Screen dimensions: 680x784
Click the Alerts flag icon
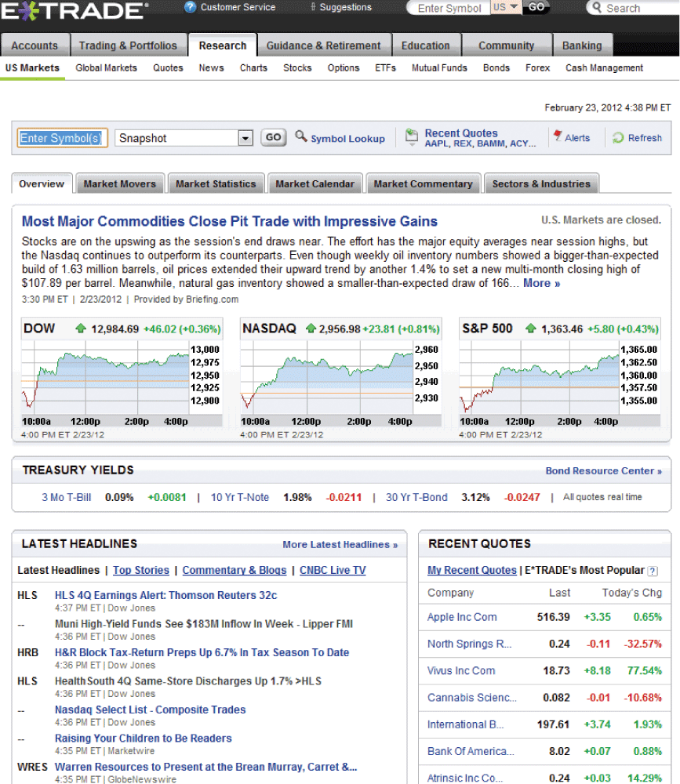click(x=558, y=135)
